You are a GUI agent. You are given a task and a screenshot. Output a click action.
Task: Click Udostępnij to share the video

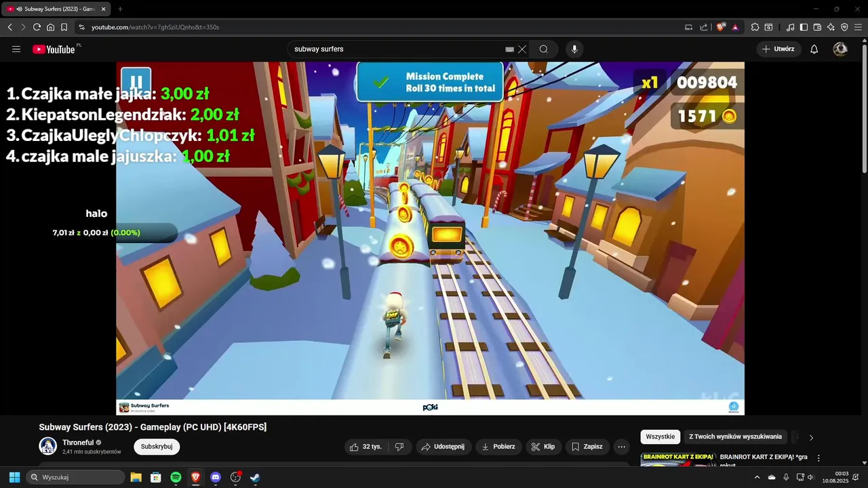pos(443,447)
